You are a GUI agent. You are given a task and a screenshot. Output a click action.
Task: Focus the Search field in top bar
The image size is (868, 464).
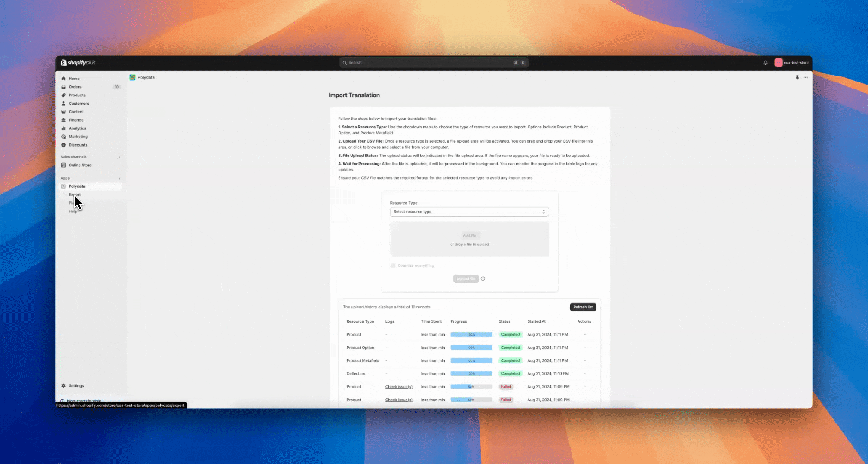click(x=433, y=63)
